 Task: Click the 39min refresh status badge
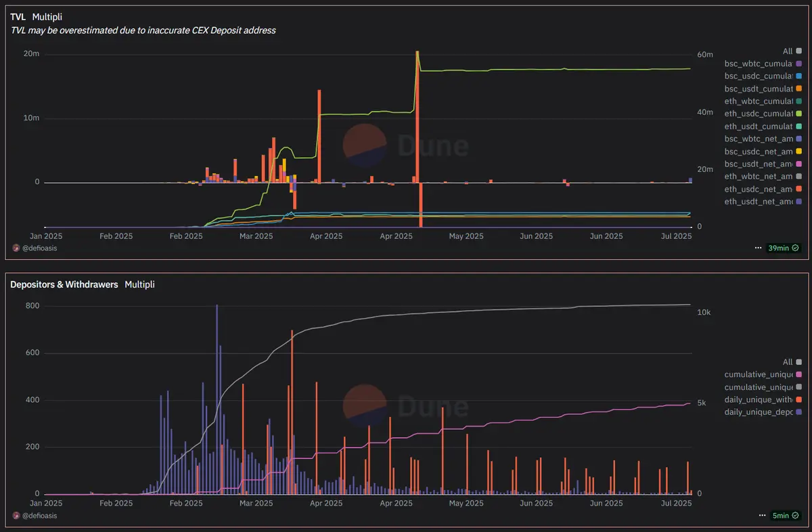click(784, 248)
